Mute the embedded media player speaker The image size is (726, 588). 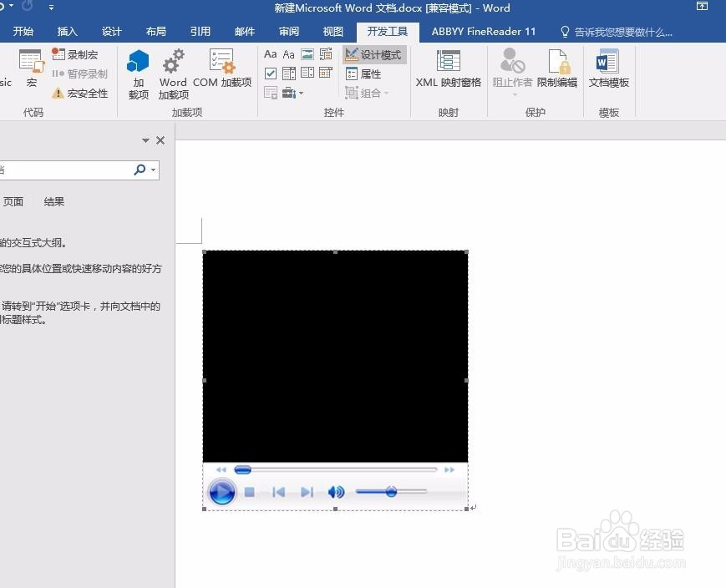tap(335, 492)
